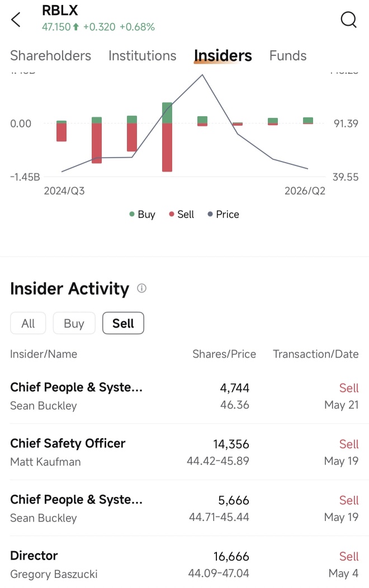Switch to the Shareholders tab
This screenshot has width=369, height=588.
click(51, 56)
